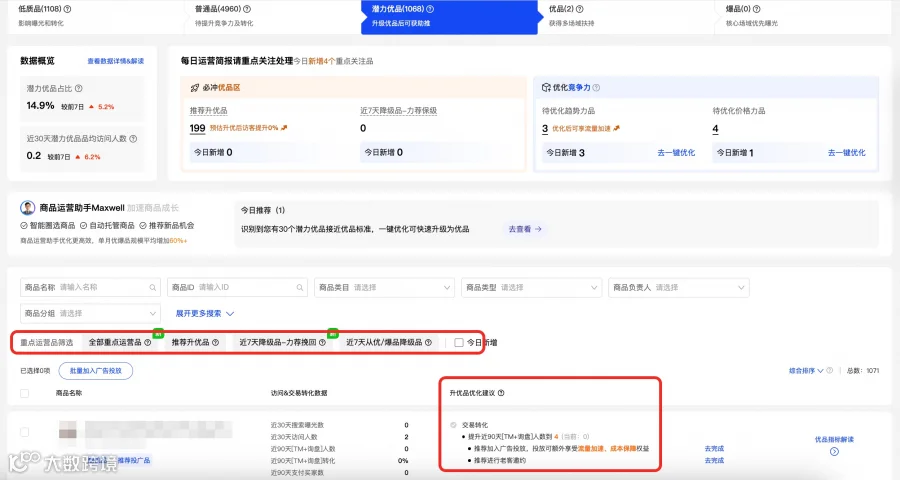
Task: Open 查看数据详情&解读 link
Action: point(115,61)
